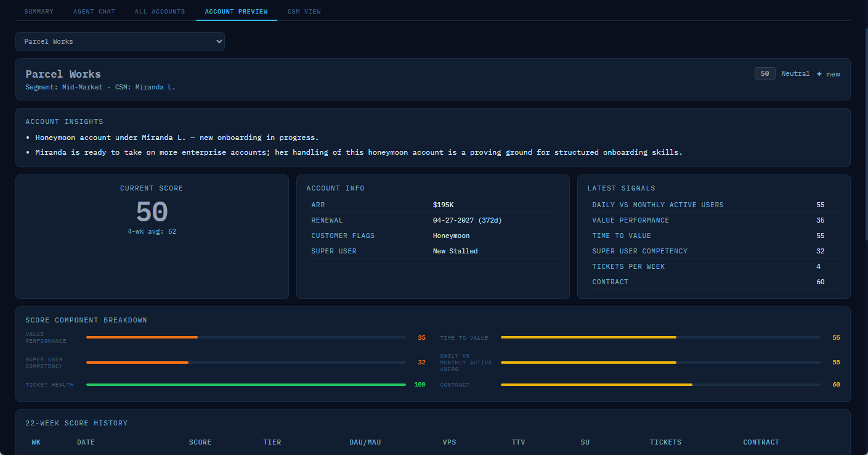Click the WK column header
Screen dimensions: 868x455
[36, 443]
